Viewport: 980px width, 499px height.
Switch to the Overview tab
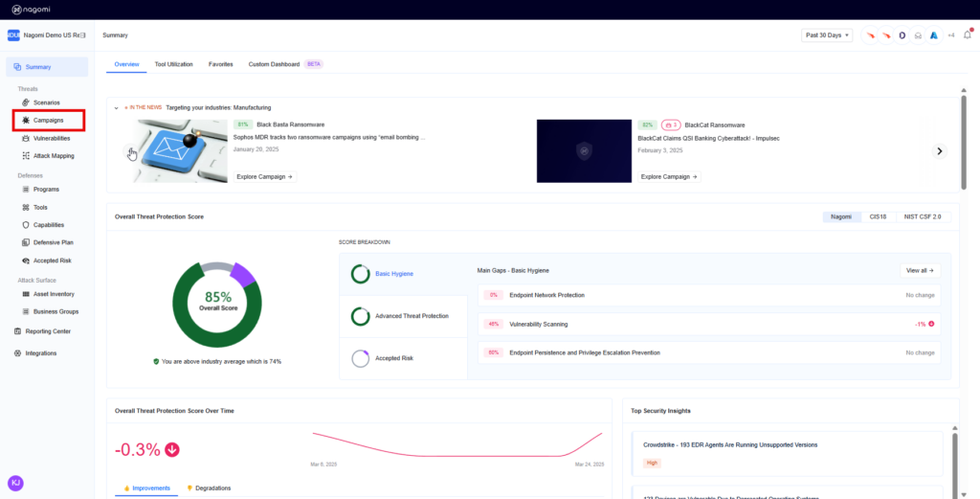(126, 64)
